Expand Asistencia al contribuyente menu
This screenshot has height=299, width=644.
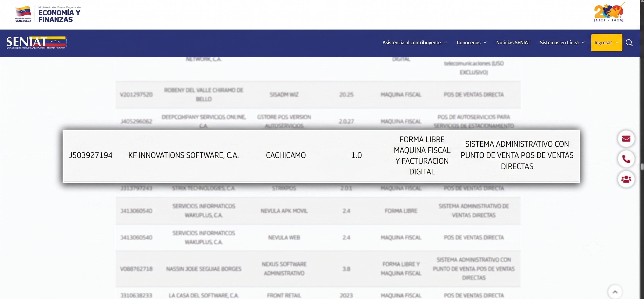tap(414, 42)
